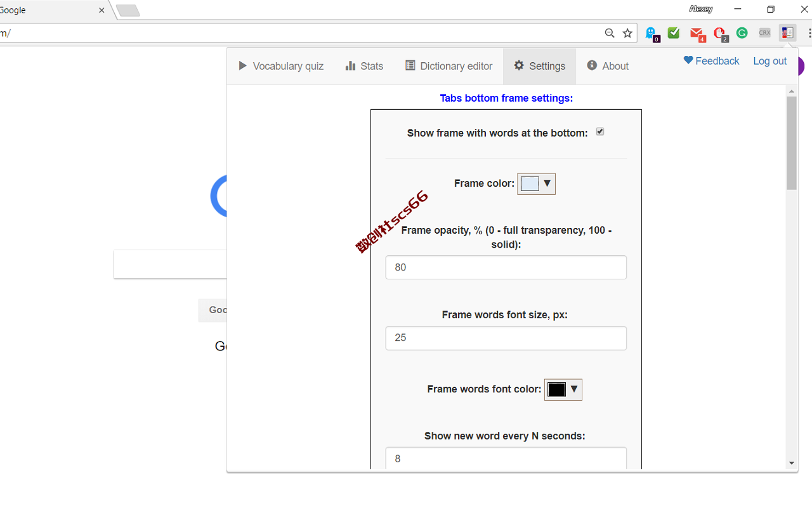812x508 pixels.
Task: Click the Frame opacity input field
Action: tap(506, 267)
